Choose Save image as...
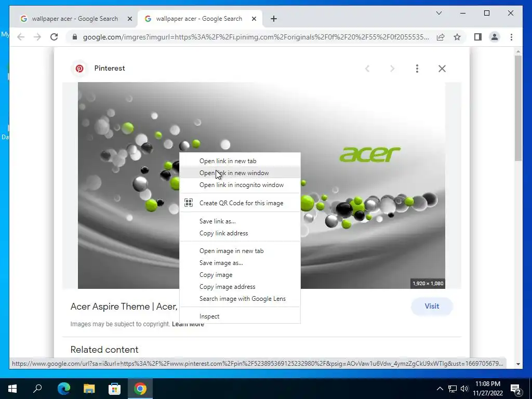Screen dimensions: 532x399 [240, 262]
